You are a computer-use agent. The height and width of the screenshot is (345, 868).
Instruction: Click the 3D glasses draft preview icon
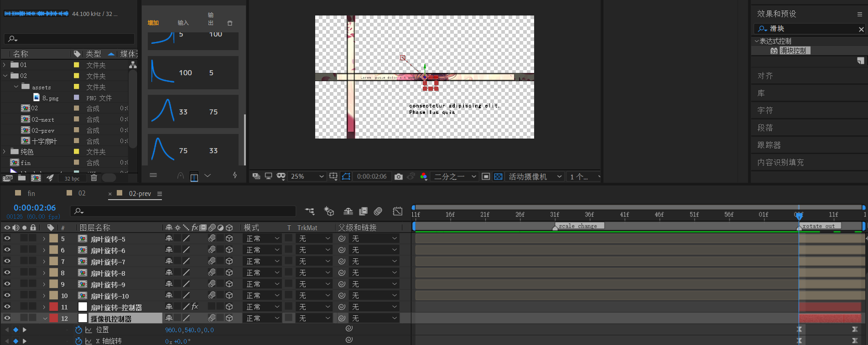click(281, 176)
